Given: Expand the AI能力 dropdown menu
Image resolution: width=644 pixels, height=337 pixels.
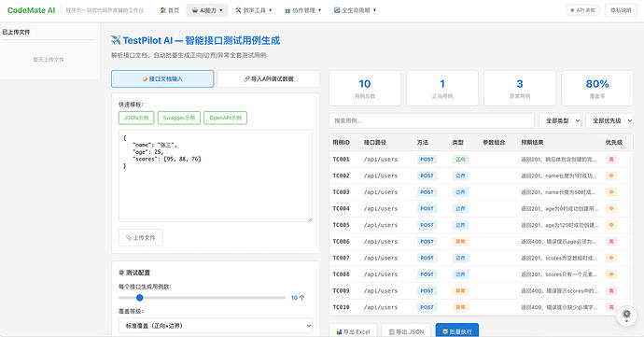Looking at the screenshot, I should coord(207,10).
